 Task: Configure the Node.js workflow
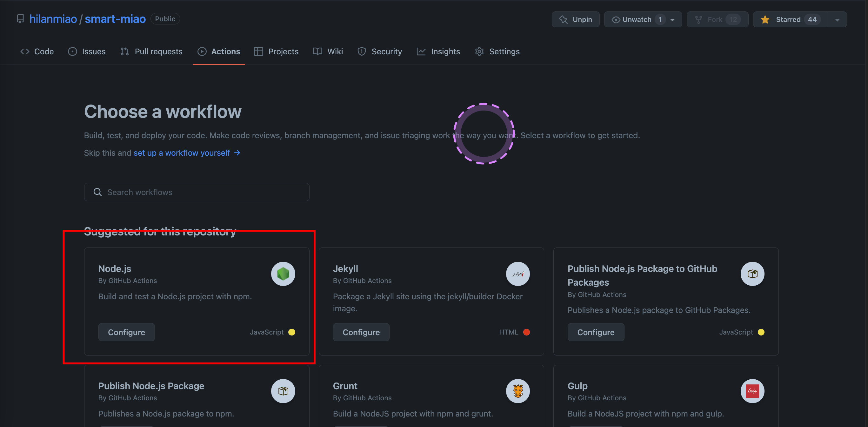pos(126,332)
